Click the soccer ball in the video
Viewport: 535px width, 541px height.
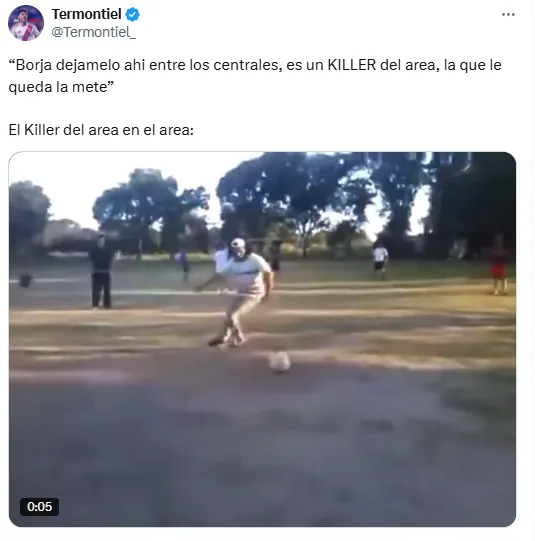(280, 361)
